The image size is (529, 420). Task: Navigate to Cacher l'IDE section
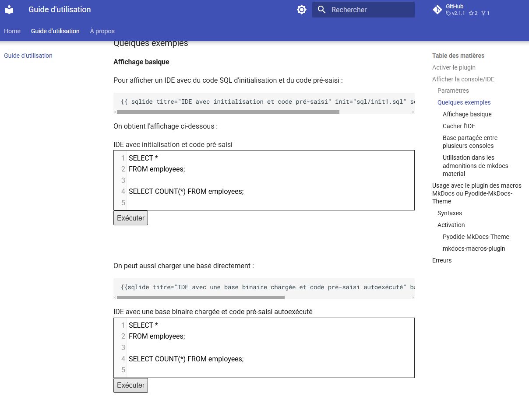coord(458,126)
